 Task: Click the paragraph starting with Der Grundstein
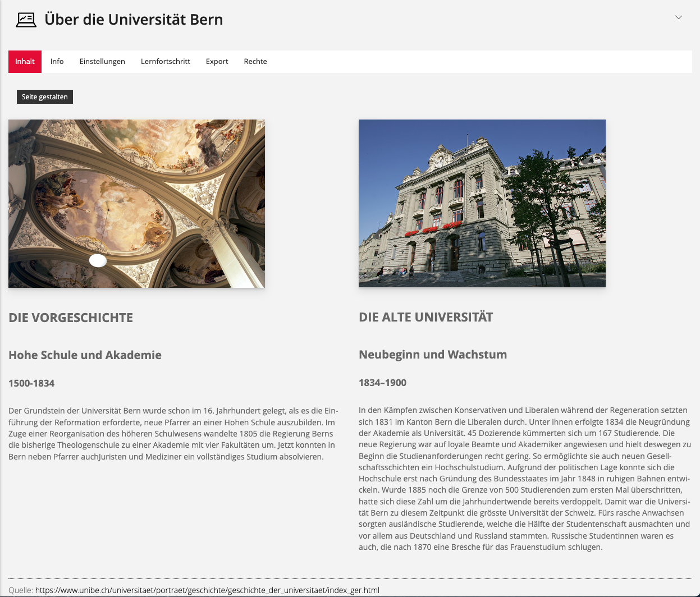[173, 434]
